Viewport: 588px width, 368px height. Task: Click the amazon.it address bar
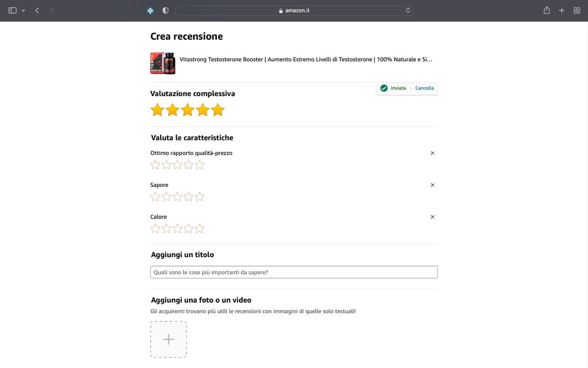pyautogui.click(x=294, y=11)
